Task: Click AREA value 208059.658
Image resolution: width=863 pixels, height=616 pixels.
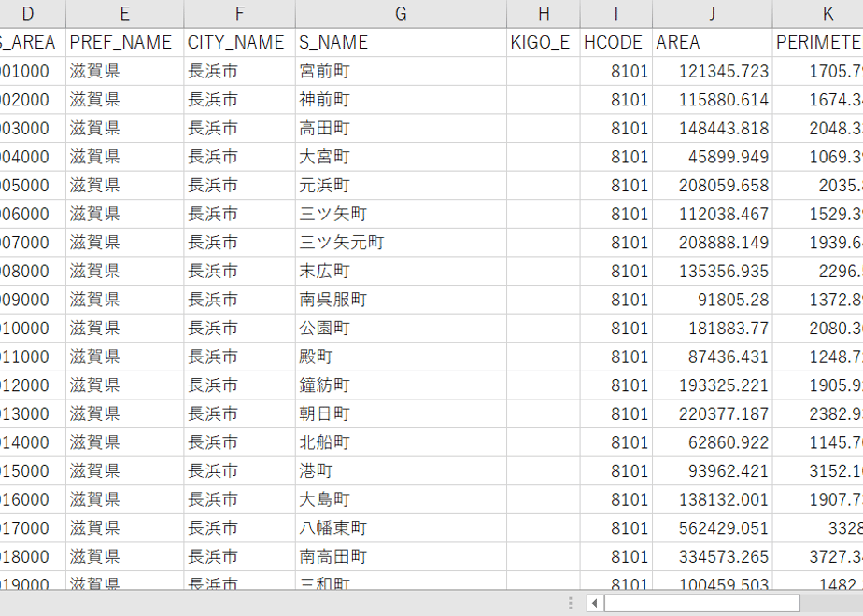Action: coord(713,186)
